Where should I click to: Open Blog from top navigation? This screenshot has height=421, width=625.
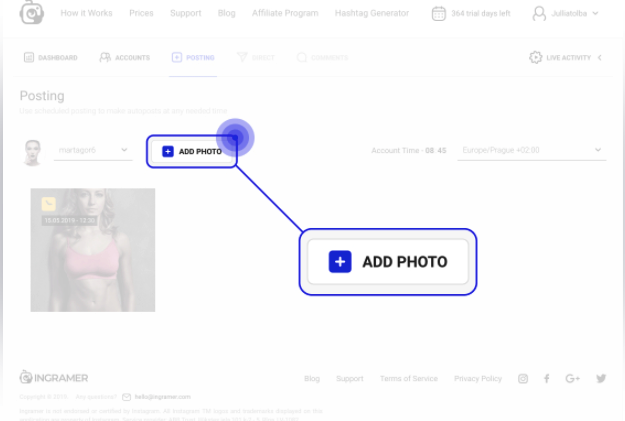pyautogui.click(x=226, y=13)
